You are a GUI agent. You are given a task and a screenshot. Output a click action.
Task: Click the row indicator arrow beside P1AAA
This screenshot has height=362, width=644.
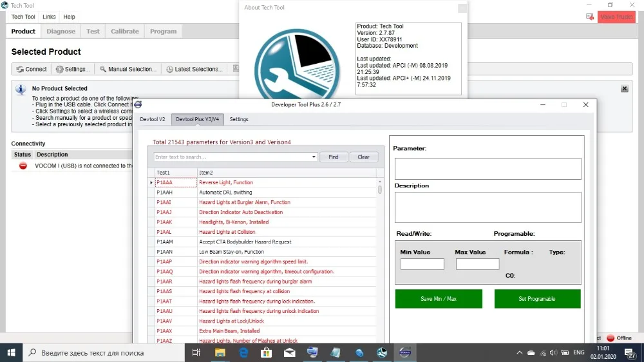click(x=151, y=182)
